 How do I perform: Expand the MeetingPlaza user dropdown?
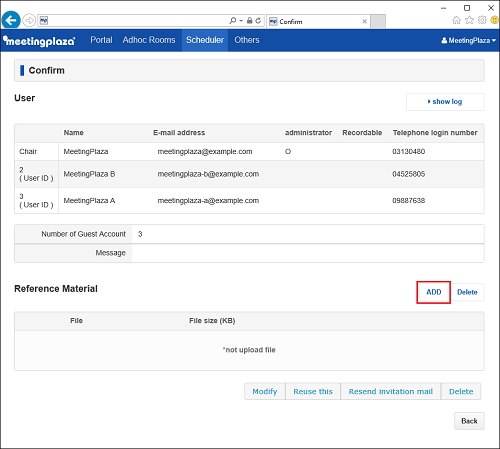coord(468,40)
